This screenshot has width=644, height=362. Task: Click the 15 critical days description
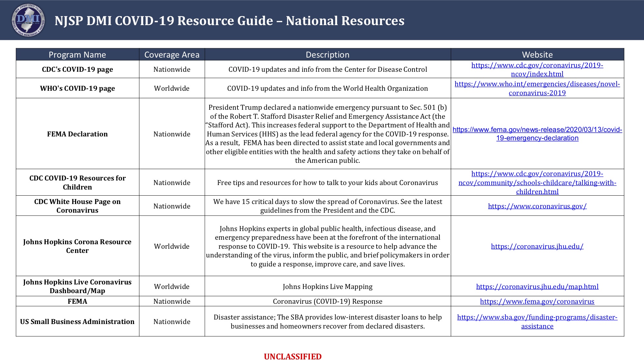(x=328, y=206)
